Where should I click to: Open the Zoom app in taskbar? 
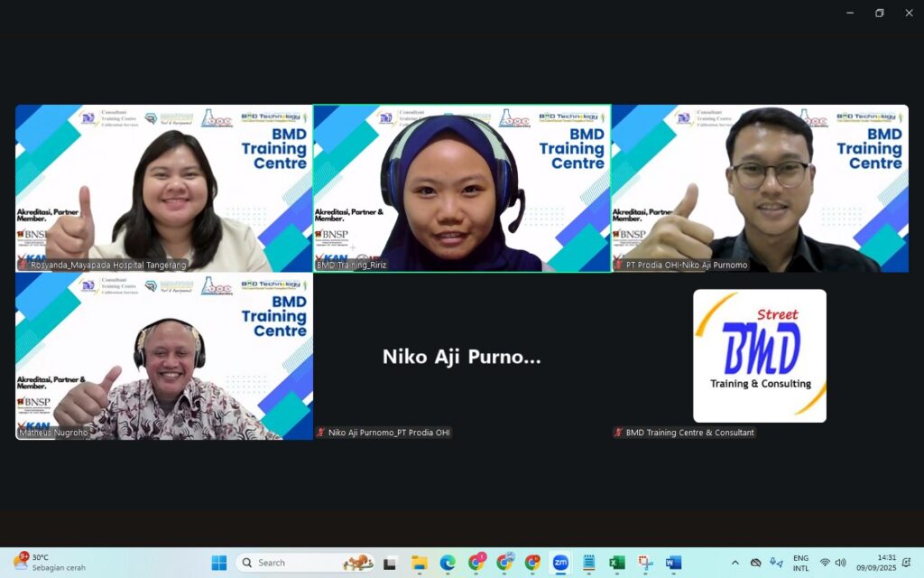[560, 563]
